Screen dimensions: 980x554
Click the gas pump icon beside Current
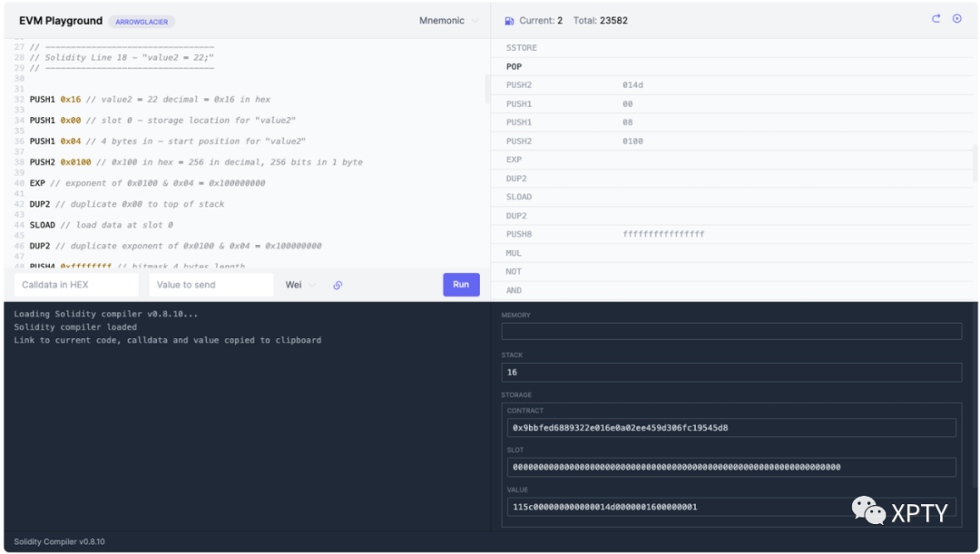[x=509, y=20]
